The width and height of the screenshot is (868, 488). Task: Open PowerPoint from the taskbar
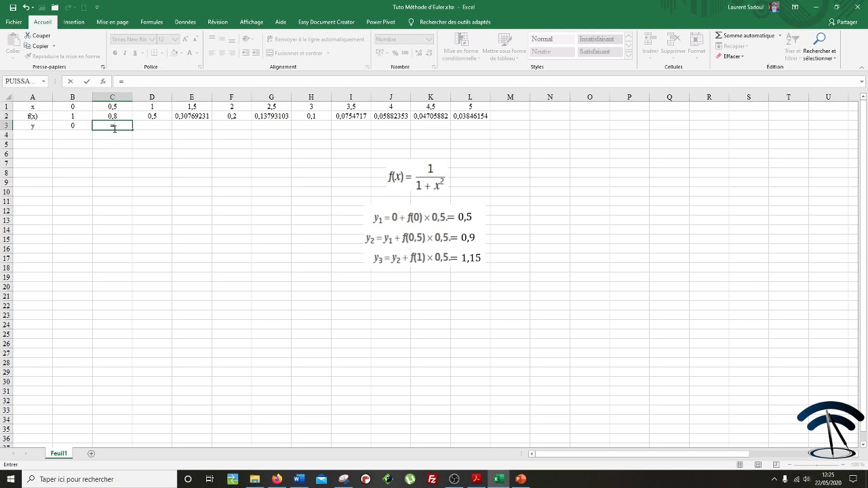(x=521, y=479)
